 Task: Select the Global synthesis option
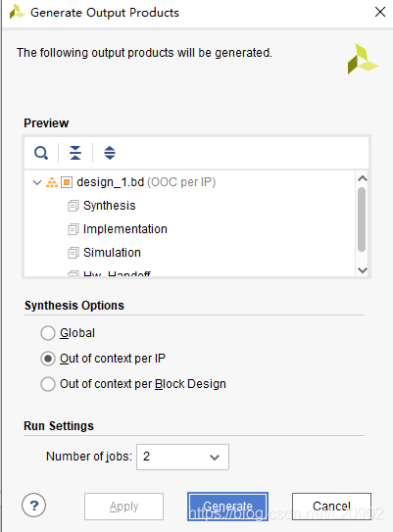click(48, 333)
